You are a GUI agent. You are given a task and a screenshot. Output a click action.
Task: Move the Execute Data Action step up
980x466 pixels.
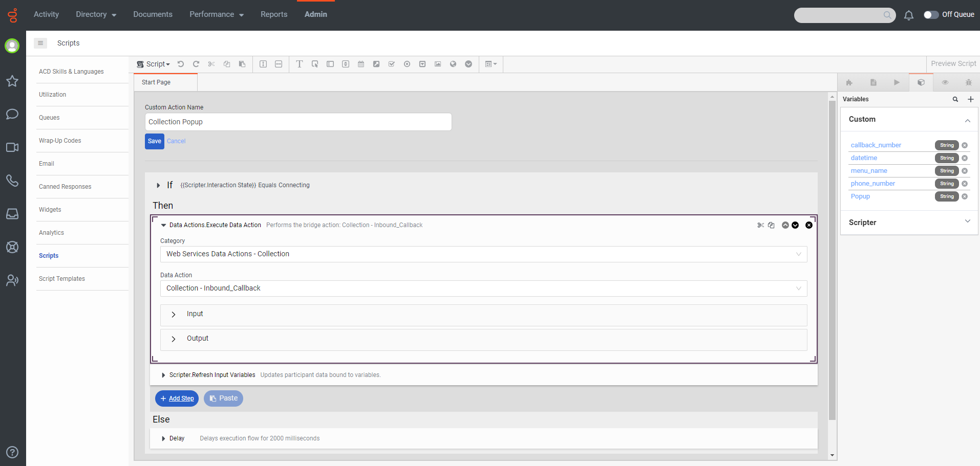click(785, 225)
